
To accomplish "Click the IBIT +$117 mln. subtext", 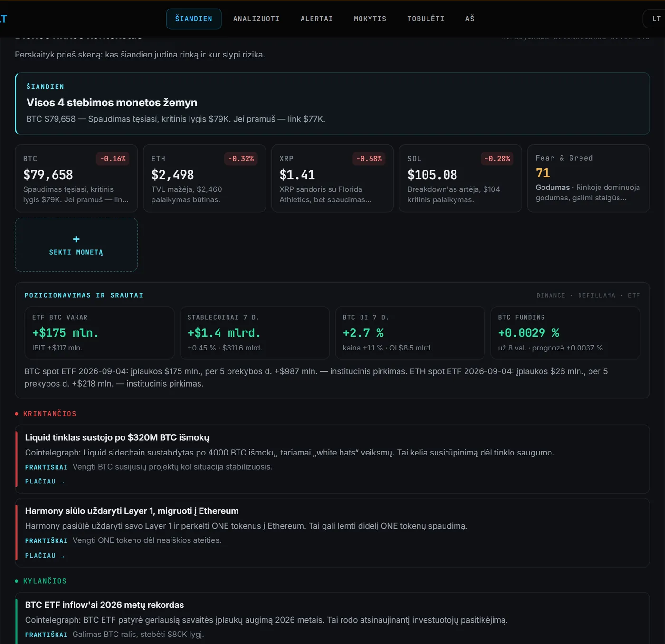I will tap(57, 348).
